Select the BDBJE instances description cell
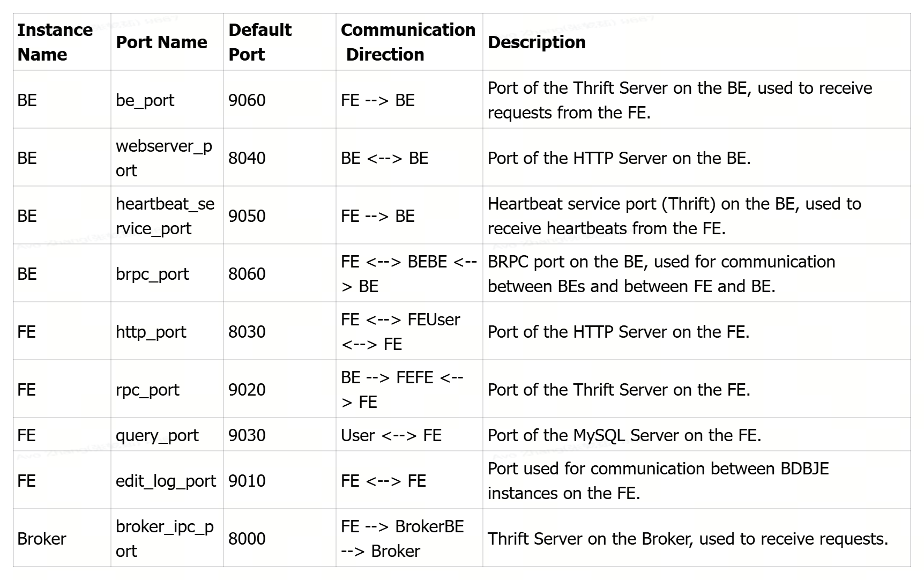The height and width of the screenshot is (580, 924). pyautogui.click(x=658, y=481)
